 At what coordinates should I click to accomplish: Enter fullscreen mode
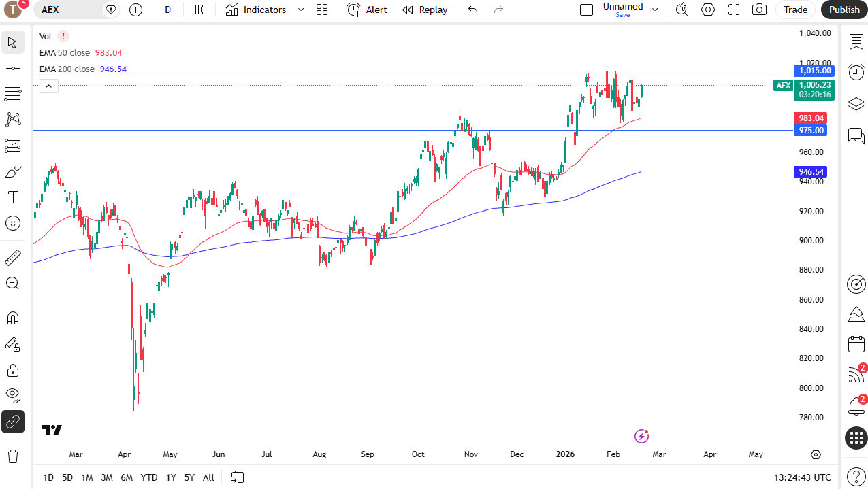click(x=734, y=10)
